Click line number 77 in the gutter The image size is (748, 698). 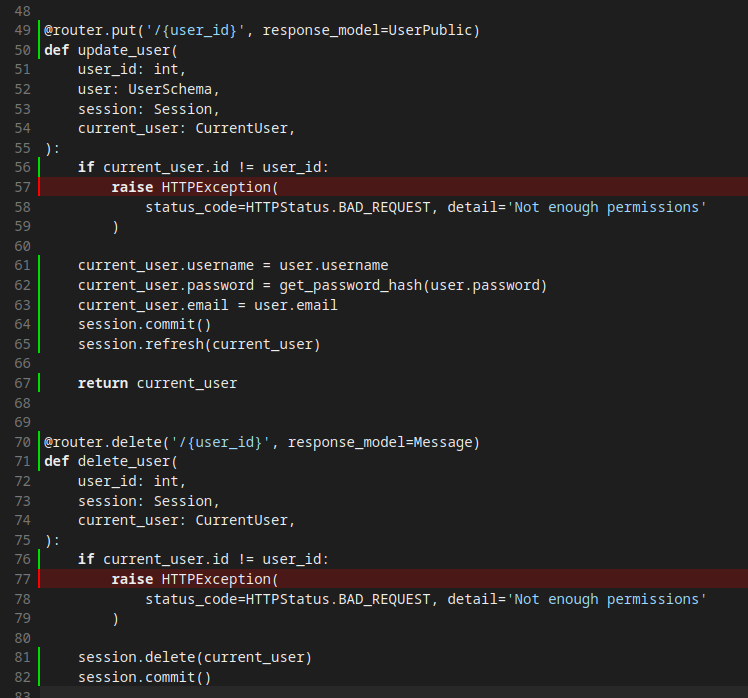(x=22, y=579)
